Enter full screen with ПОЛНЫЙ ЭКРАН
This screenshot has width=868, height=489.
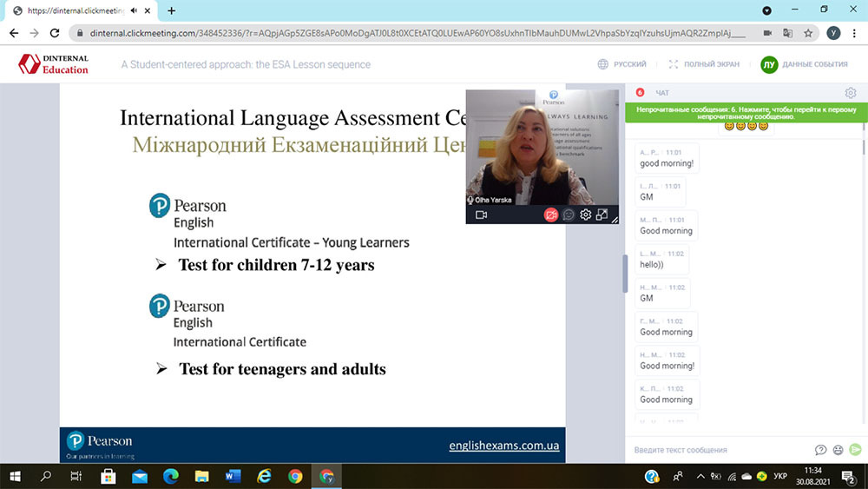pyautogui.click(x=704, y=64)
